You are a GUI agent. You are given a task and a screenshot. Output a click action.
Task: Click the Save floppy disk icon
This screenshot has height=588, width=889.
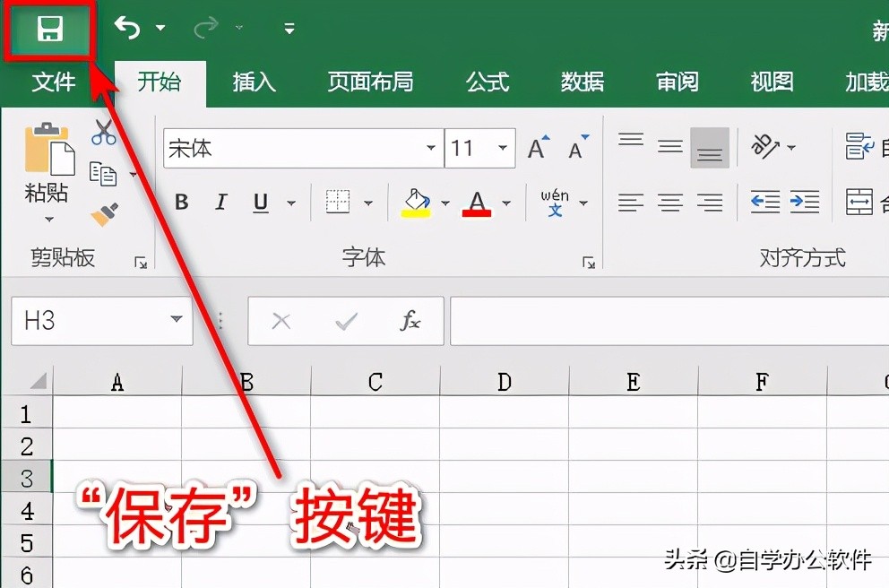coord(49,29)
